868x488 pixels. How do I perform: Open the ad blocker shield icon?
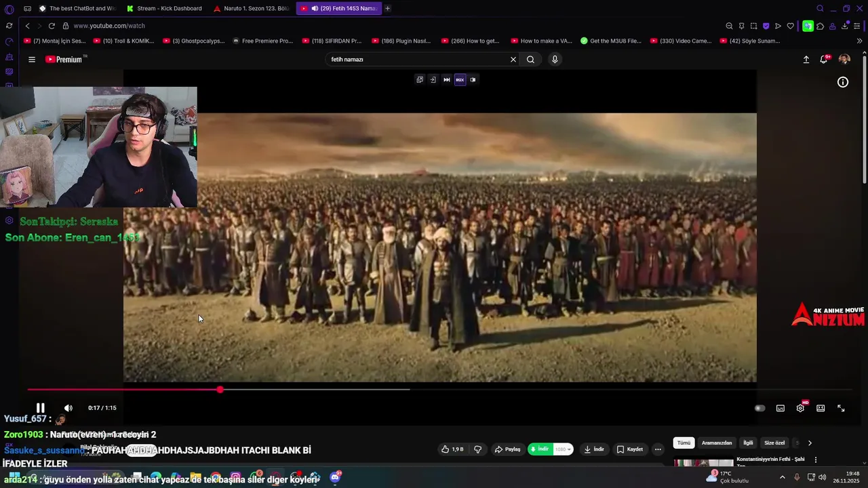766,26
